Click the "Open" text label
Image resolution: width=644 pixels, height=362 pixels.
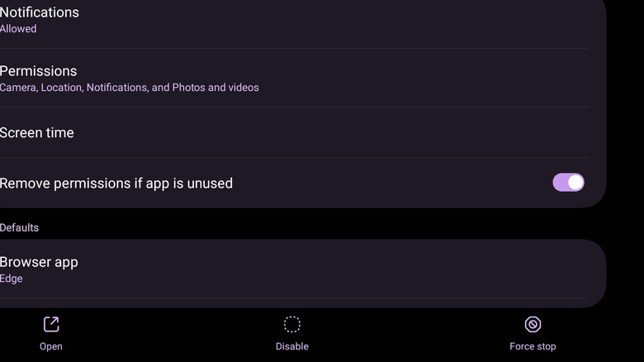pos(51,346)
